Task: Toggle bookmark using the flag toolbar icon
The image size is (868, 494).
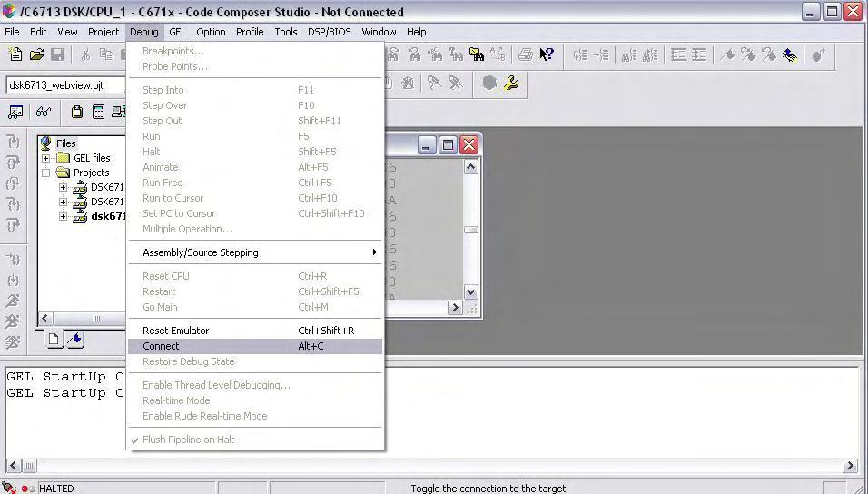Action: (727, 54)
